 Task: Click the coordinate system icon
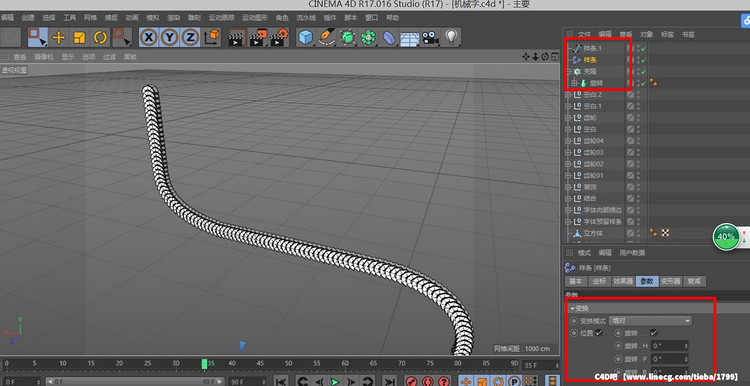pyautogui.click(x=212, y=37)
